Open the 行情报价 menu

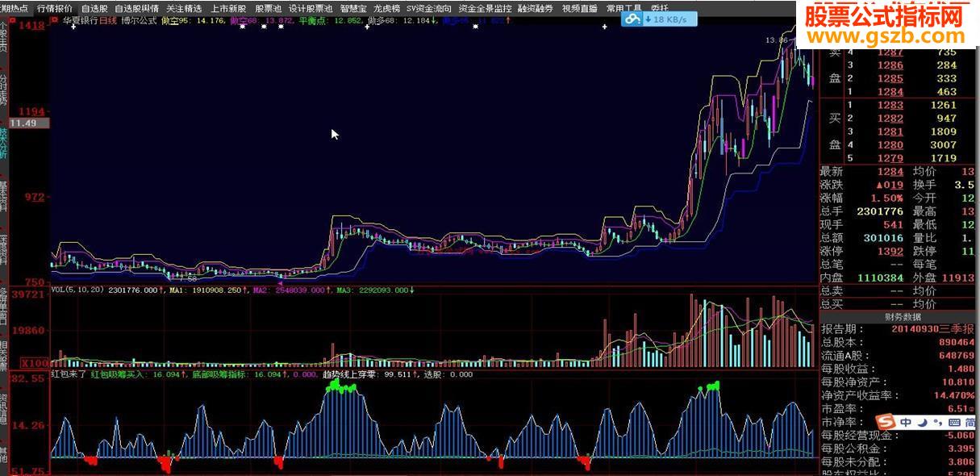pos(55,8)
